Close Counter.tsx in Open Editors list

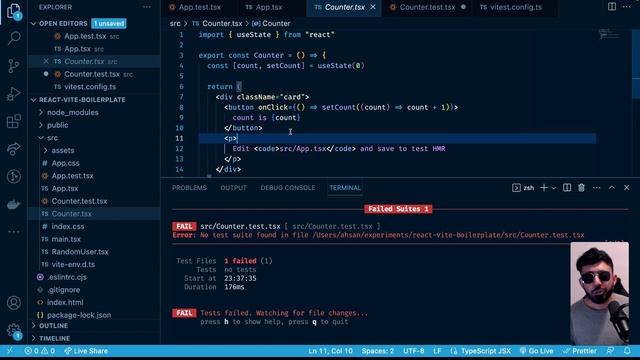click(46, 61)
